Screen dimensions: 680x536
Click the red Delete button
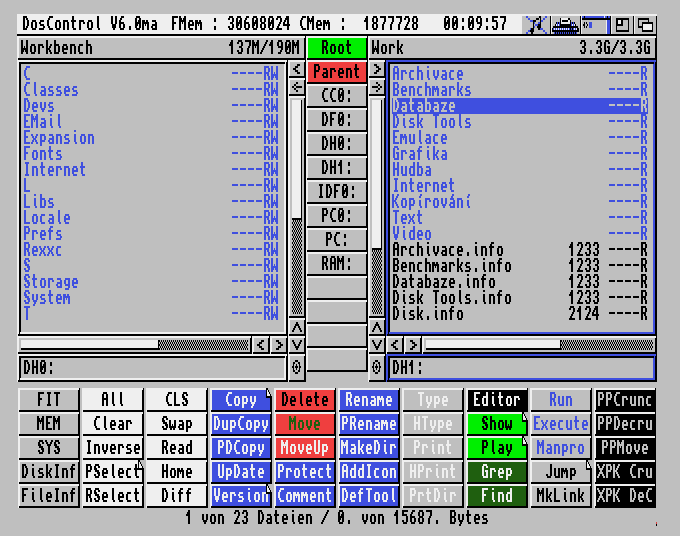[x=305, y=400]
